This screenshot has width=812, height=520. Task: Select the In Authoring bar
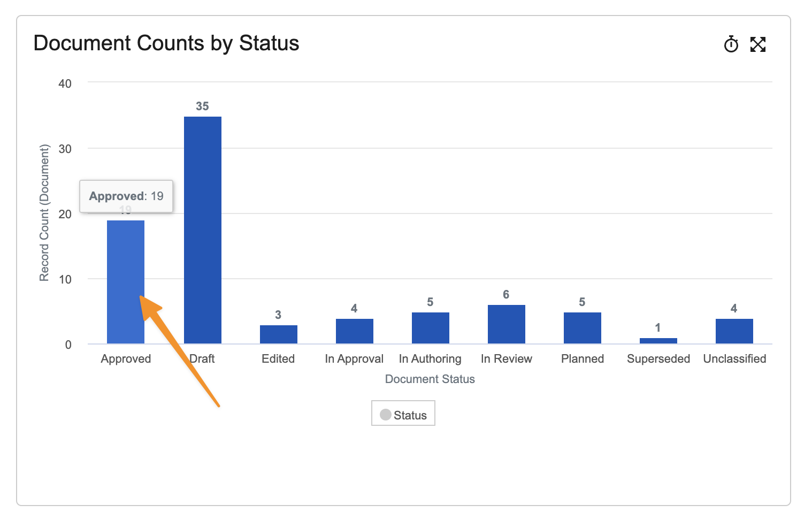pos(430,328)
